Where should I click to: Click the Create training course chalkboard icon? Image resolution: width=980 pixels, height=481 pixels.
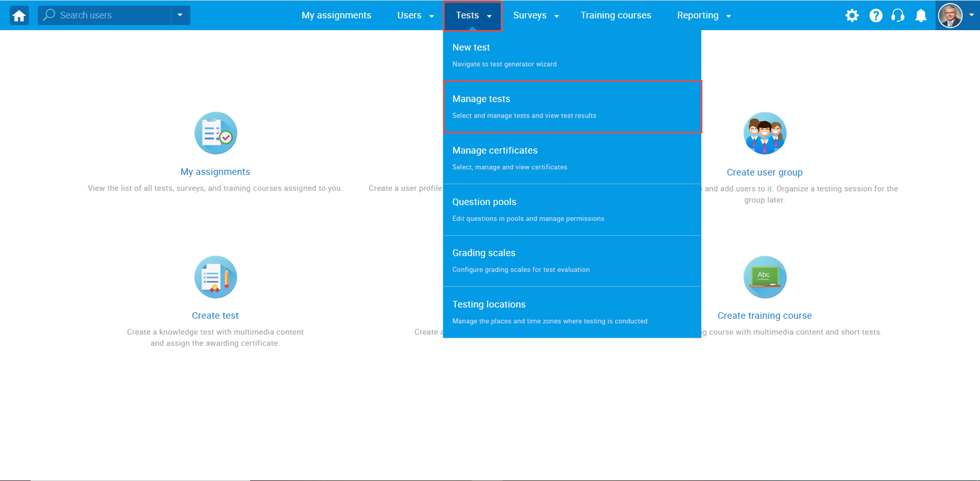pyautogui.click(x=764, y=277)
